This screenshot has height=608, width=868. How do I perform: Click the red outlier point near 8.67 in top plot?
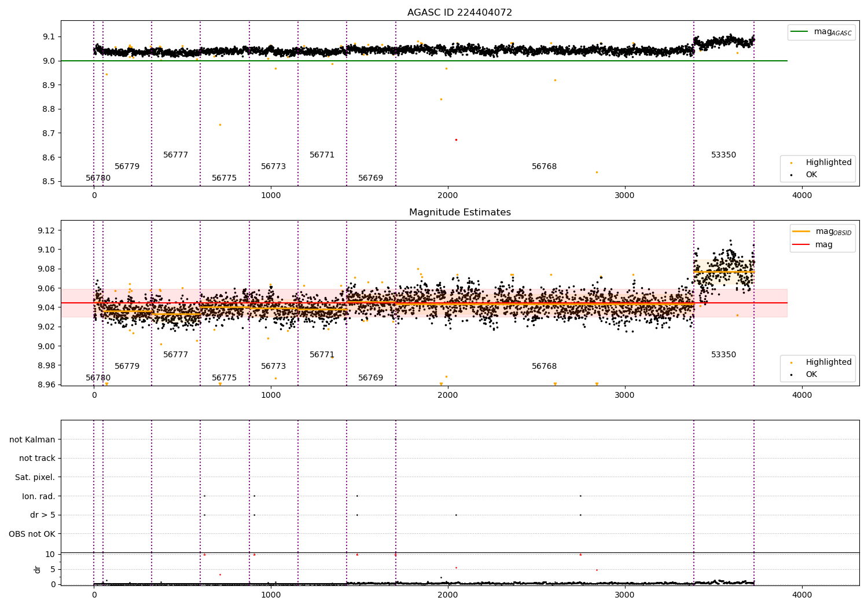click(456, 140)
